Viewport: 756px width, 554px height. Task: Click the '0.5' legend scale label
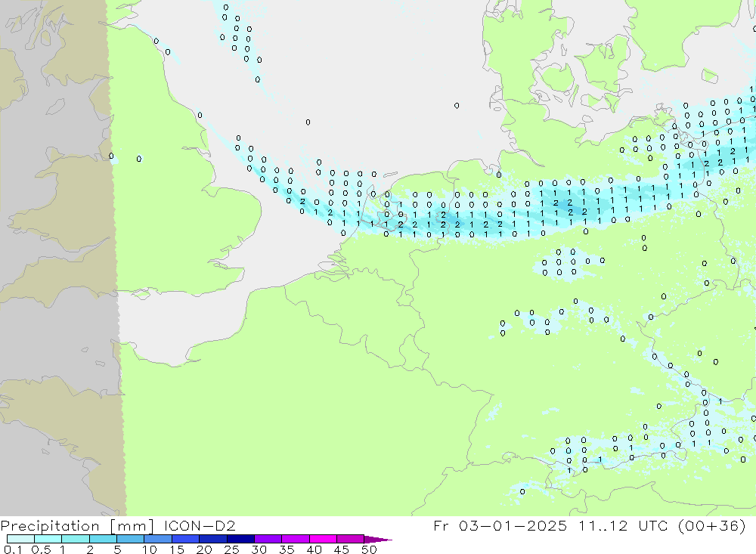(41, 549)
